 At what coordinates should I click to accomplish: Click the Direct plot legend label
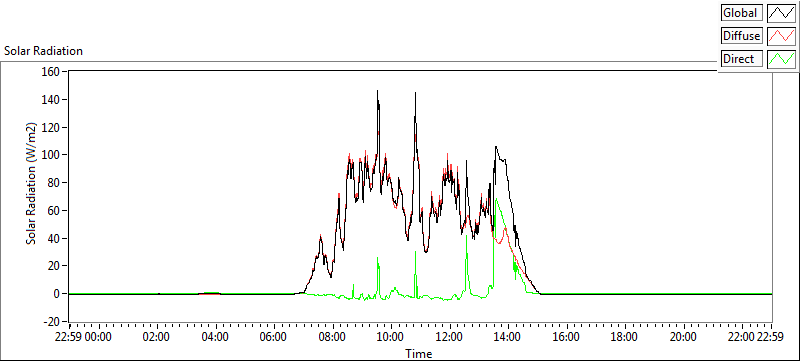(x=742, y=59)
